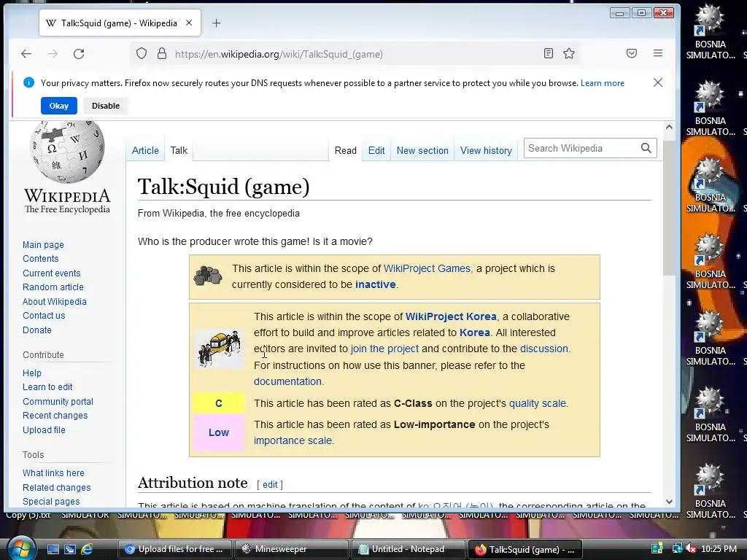Click the New section tab
The image size is (747, 560).
tap(422, 150)
